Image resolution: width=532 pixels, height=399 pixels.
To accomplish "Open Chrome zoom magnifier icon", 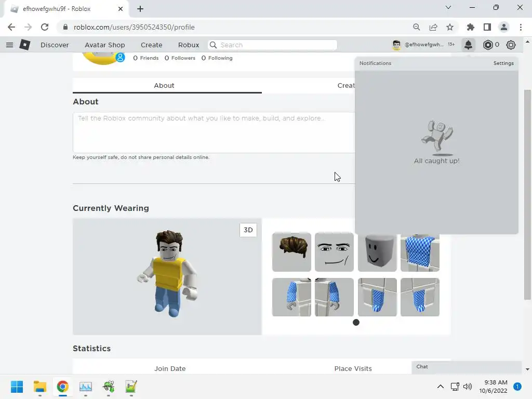I will pyautogui.click(x=416, y=27).
